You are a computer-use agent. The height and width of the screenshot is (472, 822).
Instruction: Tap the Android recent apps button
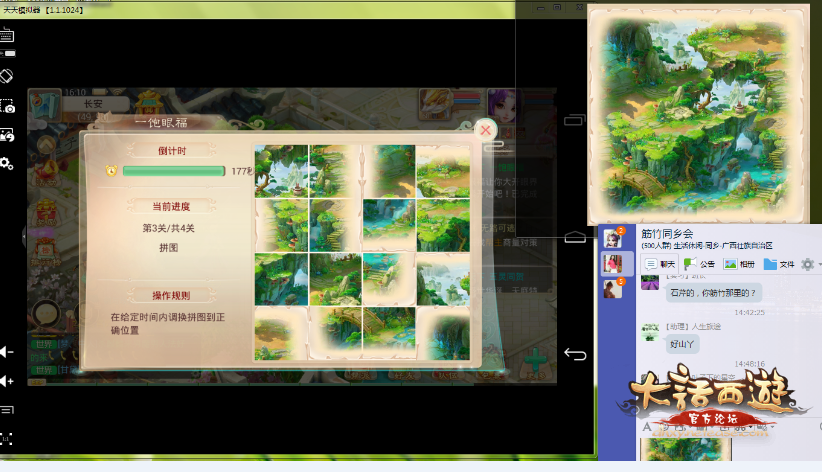point(575,120)
